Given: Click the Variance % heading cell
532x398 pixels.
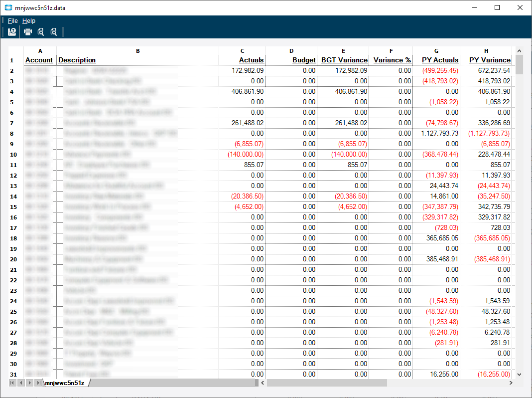Looking at the screenshot, I should point(392,60).
